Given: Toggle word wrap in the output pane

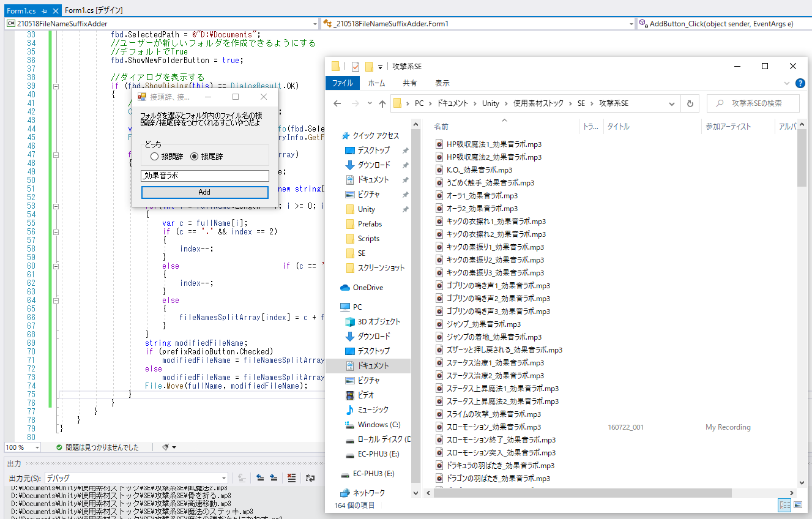Looking at the screenshot, I should pos(310,478).
